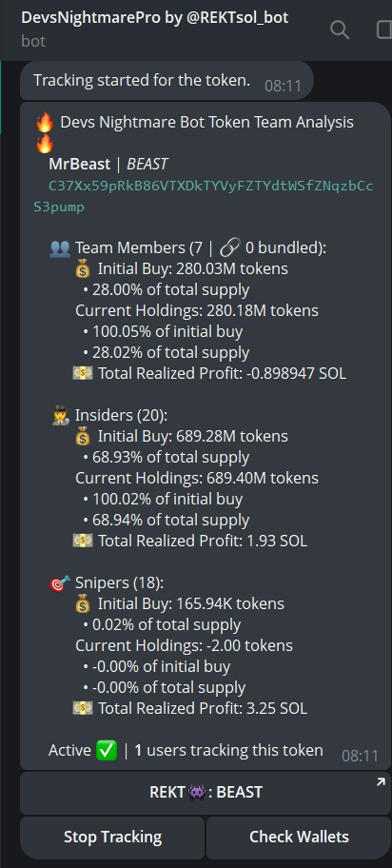Copy the green token contract address
The width and height of the screenshot is (392, 868).
coord(204,196)
